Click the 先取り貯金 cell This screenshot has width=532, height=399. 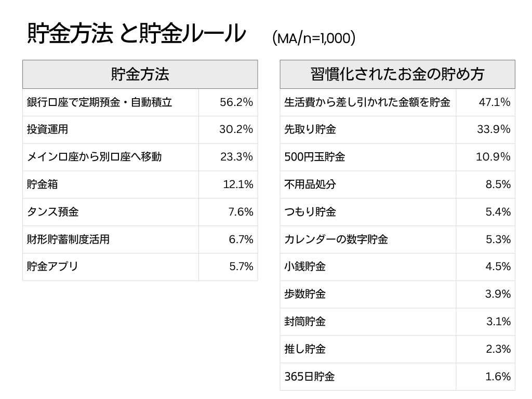coord(310,129)
